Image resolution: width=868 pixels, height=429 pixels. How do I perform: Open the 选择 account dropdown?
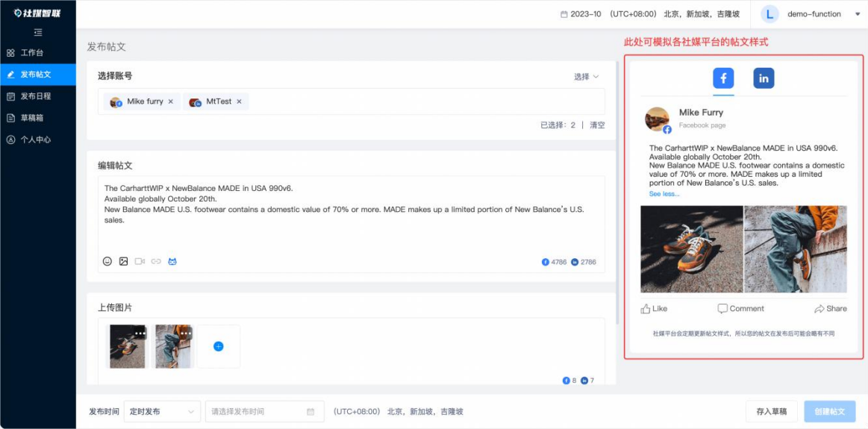coord(586,76)
